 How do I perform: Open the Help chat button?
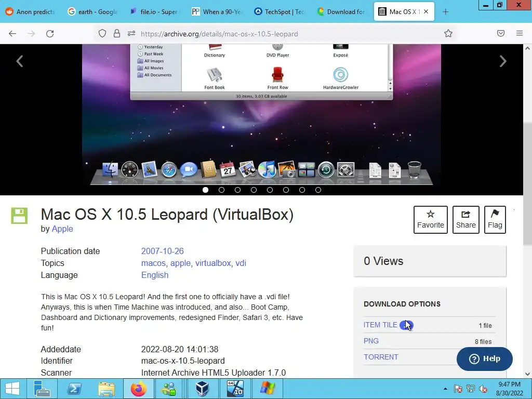(485, 358)
